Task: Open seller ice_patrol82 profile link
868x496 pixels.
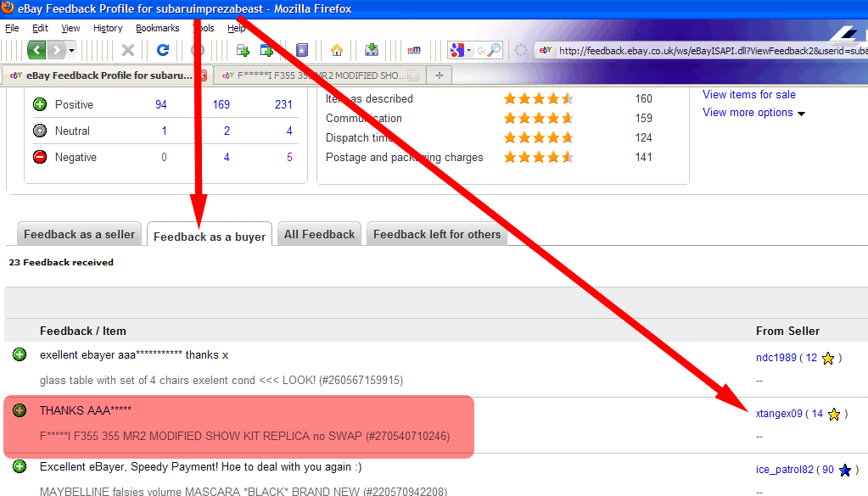Action: (x=784, y=470)
